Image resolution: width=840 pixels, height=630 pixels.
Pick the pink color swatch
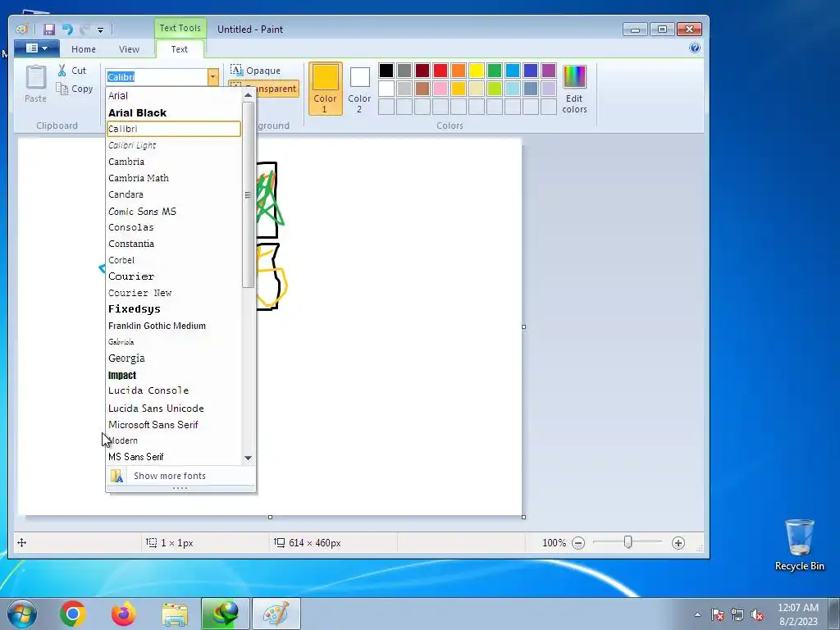coord(441,89)
